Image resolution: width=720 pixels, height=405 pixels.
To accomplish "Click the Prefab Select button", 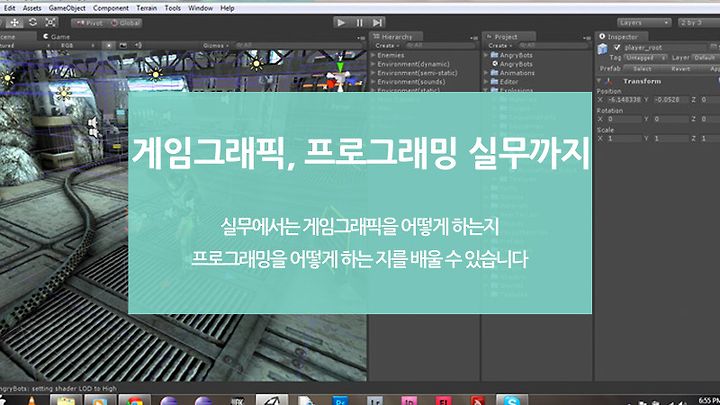I will click(x=642, y=69).
